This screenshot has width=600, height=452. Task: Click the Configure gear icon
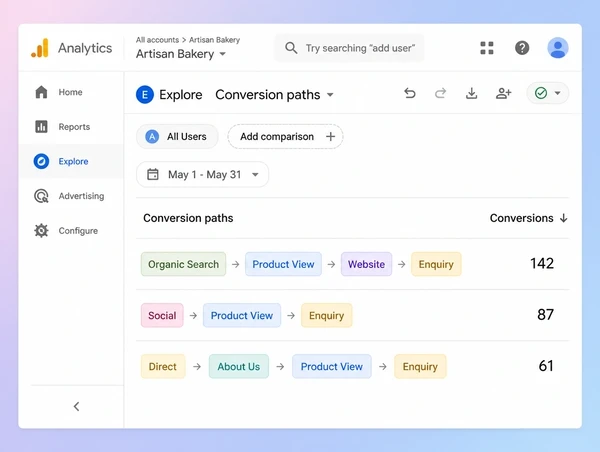(41, 231)
